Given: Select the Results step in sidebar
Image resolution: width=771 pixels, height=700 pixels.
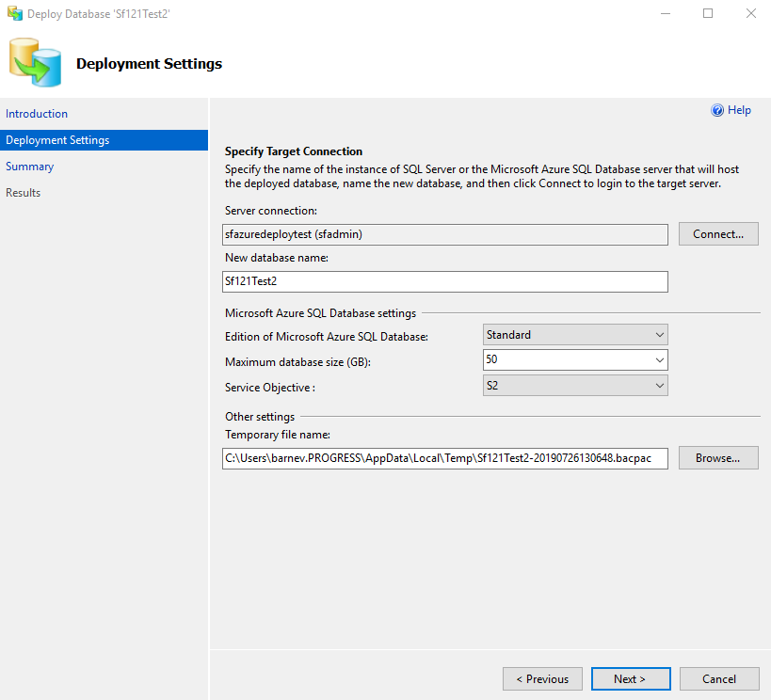Looking at the screenshot, I should pyautogui.click(x=24, y=193).
